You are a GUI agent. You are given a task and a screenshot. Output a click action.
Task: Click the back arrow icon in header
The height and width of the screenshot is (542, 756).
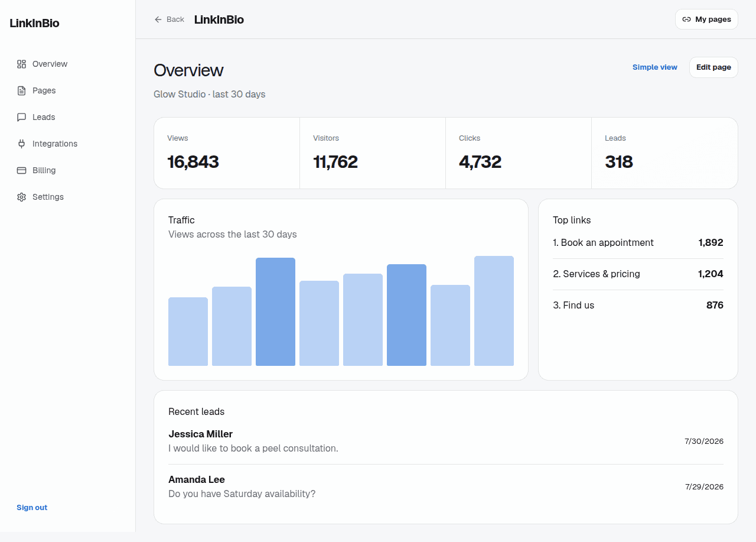[158, 20]
